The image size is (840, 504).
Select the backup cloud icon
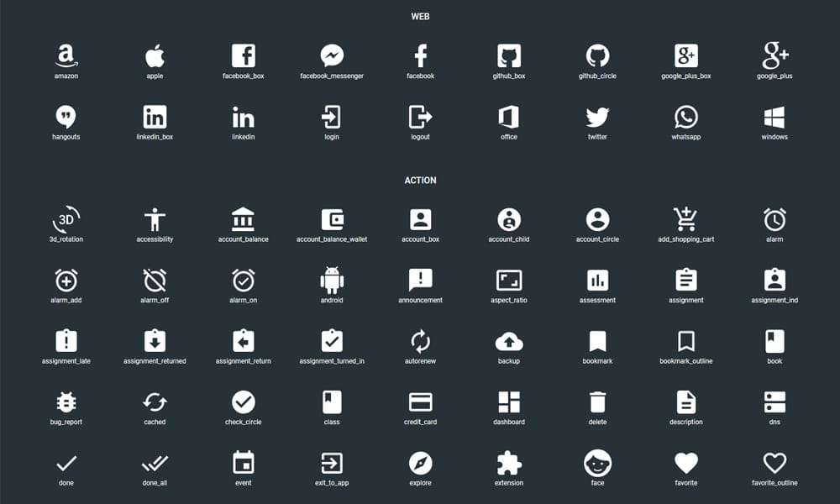tap(509, 342)
